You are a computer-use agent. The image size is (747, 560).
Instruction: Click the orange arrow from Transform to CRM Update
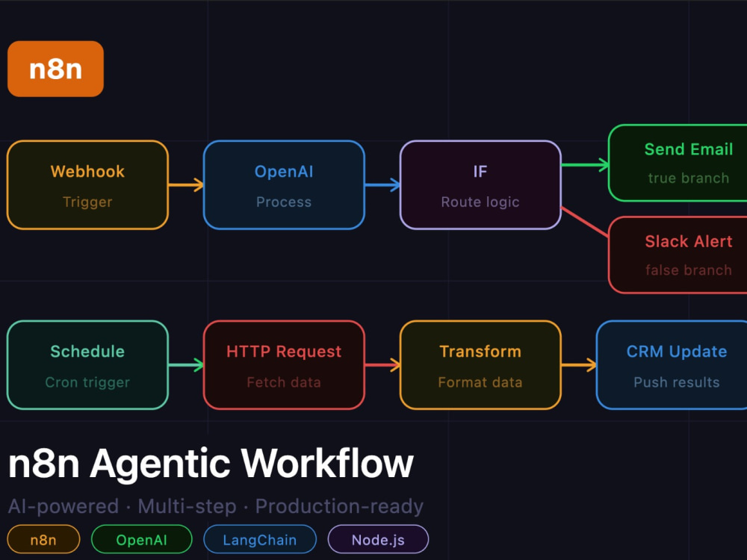579,365
